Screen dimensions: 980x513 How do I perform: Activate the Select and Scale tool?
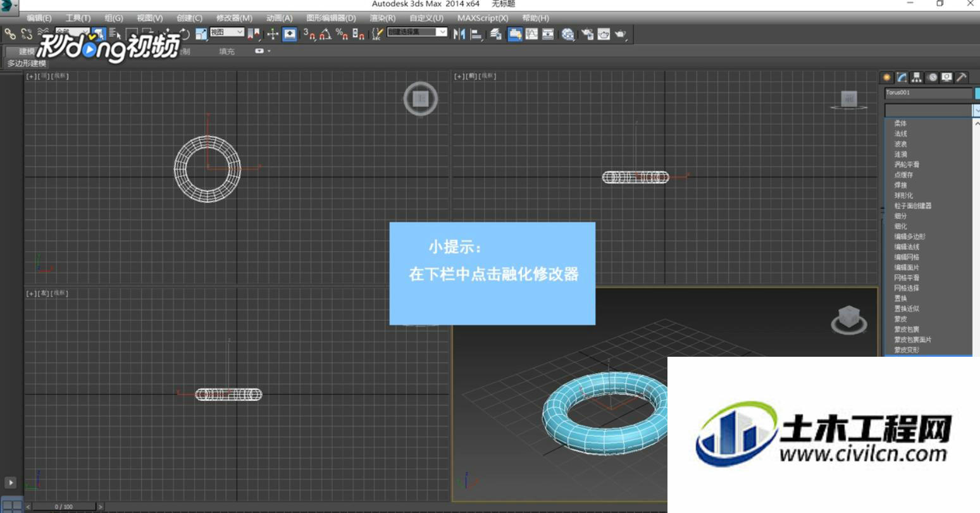201,34
